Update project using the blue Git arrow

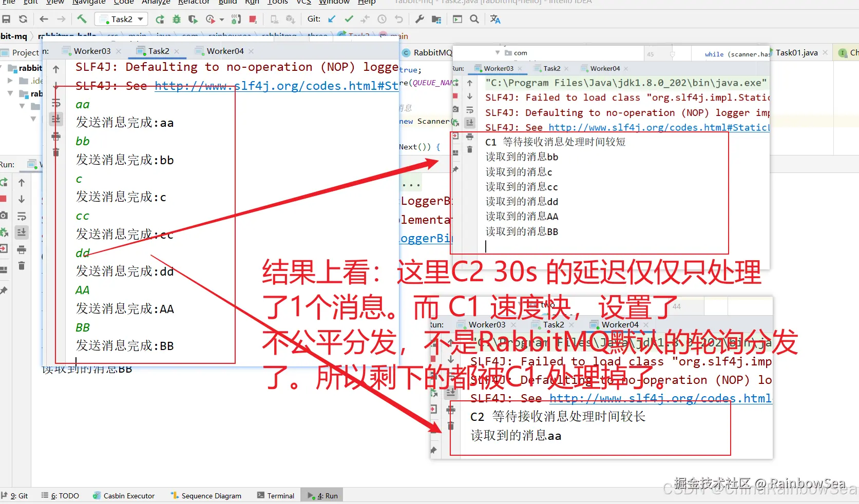(x=332, y=20)
